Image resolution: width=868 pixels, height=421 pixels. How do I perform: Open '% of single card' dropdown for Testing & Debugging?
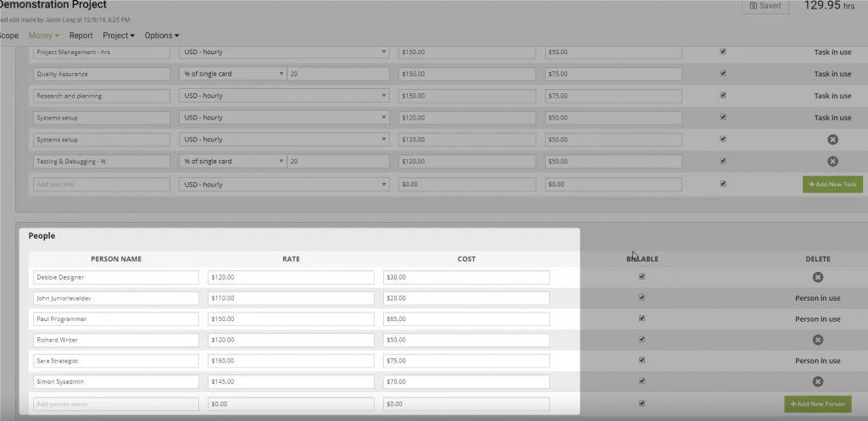tap(232, 162)
